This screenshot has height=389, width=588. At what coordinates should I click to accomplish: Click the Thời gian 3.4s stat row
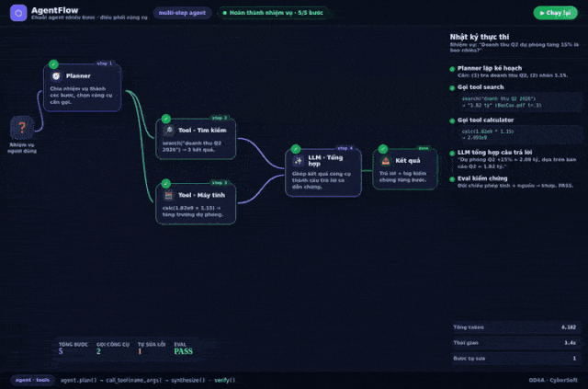tap(514, 343)
